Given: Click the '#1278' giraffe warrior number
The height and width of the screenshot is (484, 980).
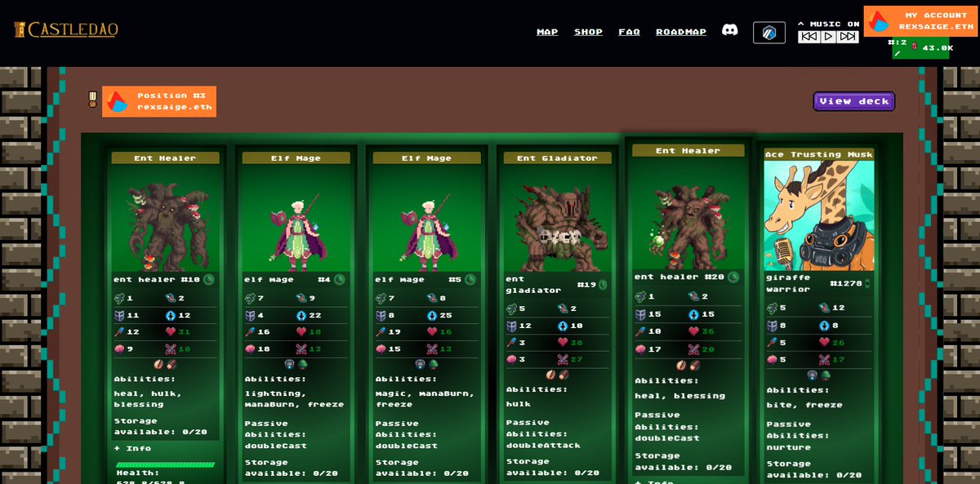Looking at the screenshot, I should pos(846,283).
